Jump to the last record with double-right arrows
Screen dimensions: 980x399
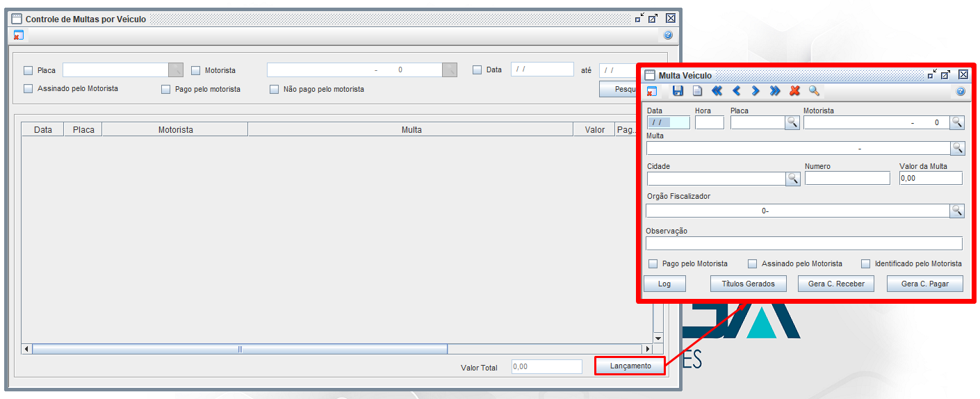[775, 91]
